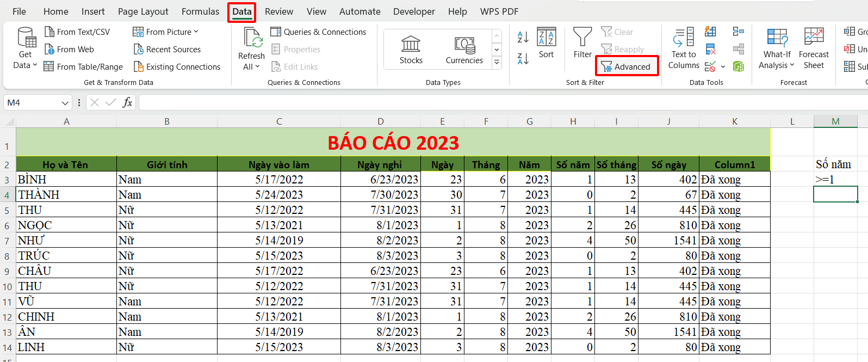Screen dimensions: 868x362
Task: Open Manage Data Model icon
Action: (x=738, y=67)
